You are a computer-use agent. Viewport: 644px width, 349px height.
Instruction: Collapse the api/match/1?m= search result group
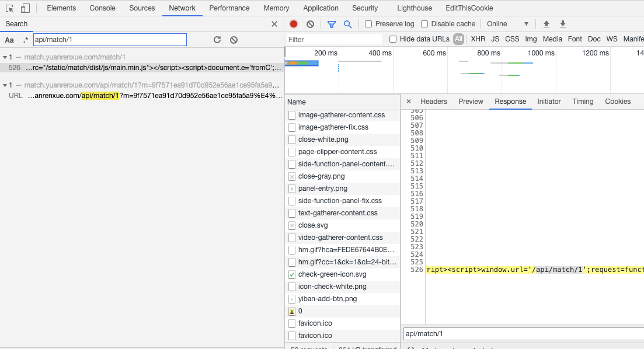(5, 85)
